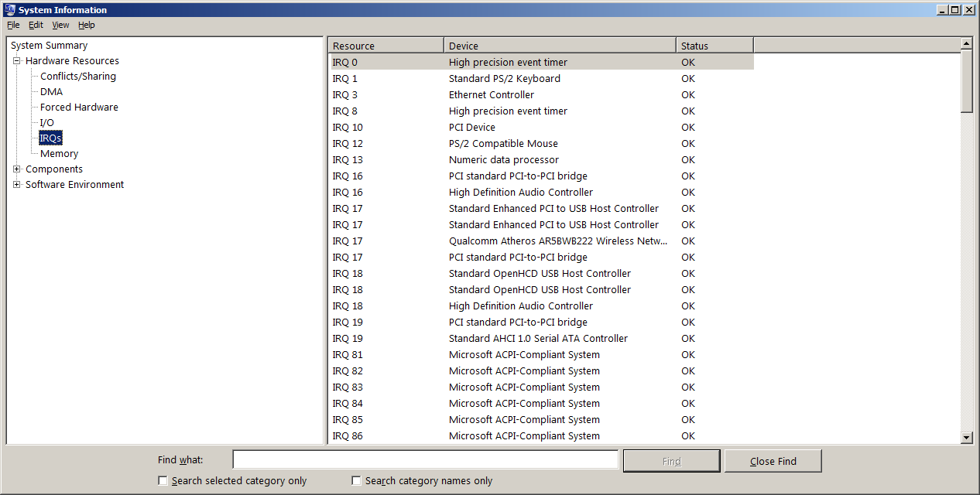Open the File menu

(13, 25)
